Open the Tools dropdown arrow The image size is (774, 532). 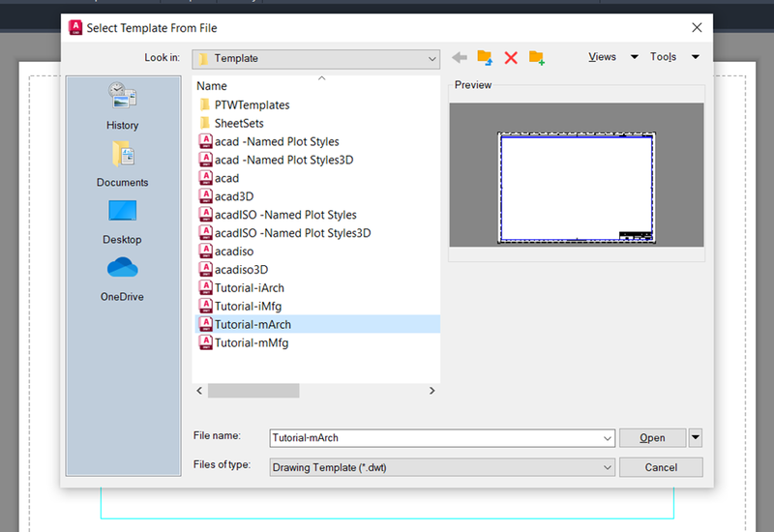(x=695, y=57)
